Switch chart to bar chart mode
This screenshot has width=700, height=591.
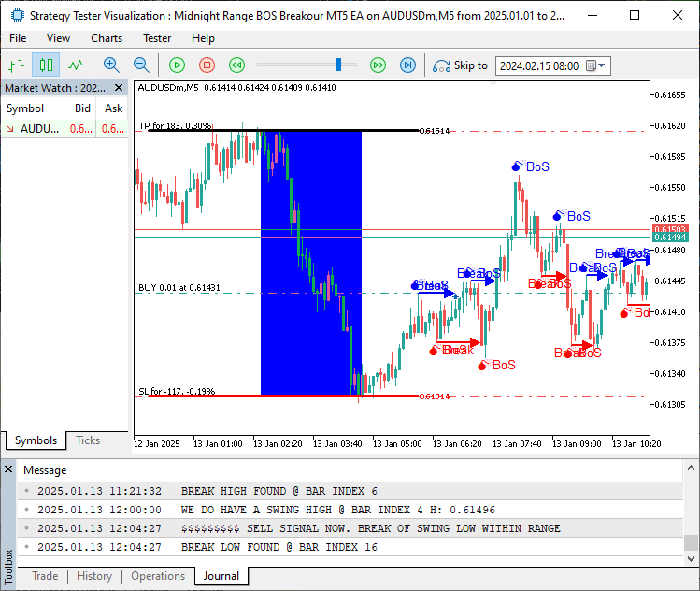tap(16, 65)
